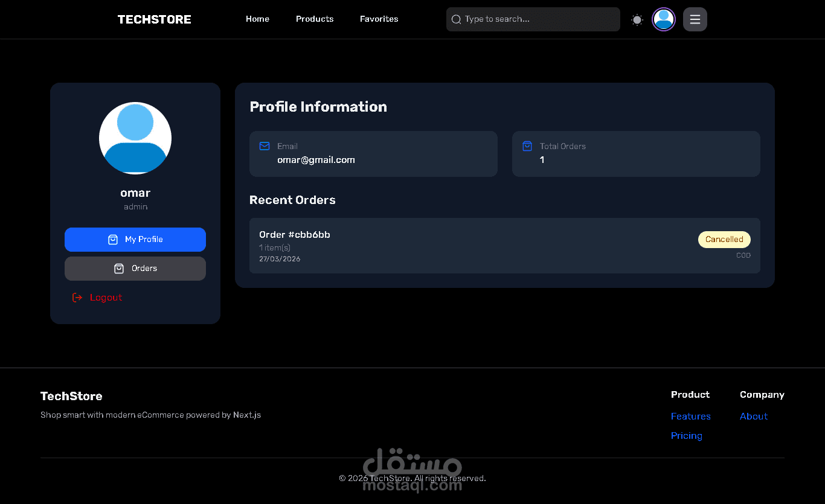825x504 pixels.
Task: Click the '1 item(s)' order text
Action: pos(275,248)
